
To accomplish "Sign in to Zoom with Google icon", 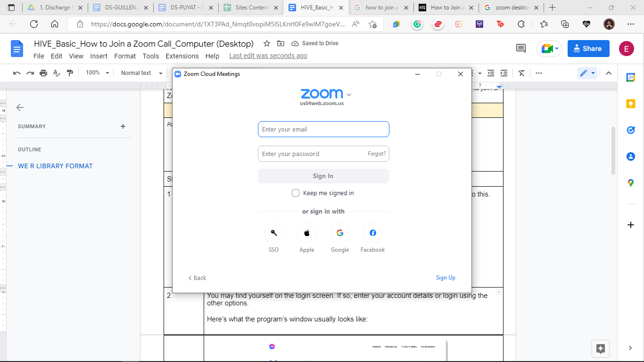I will pos(340,233).
